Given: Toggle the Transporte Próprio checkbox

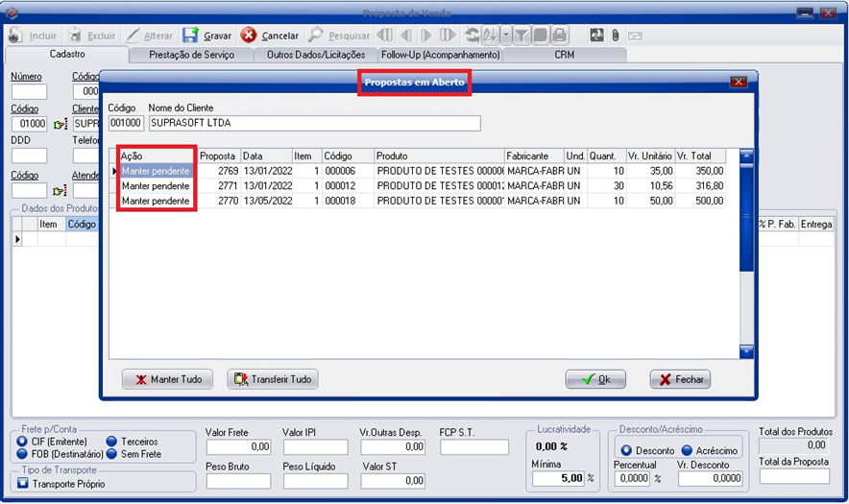Looking at the screenshot, I should click(23, 484).
